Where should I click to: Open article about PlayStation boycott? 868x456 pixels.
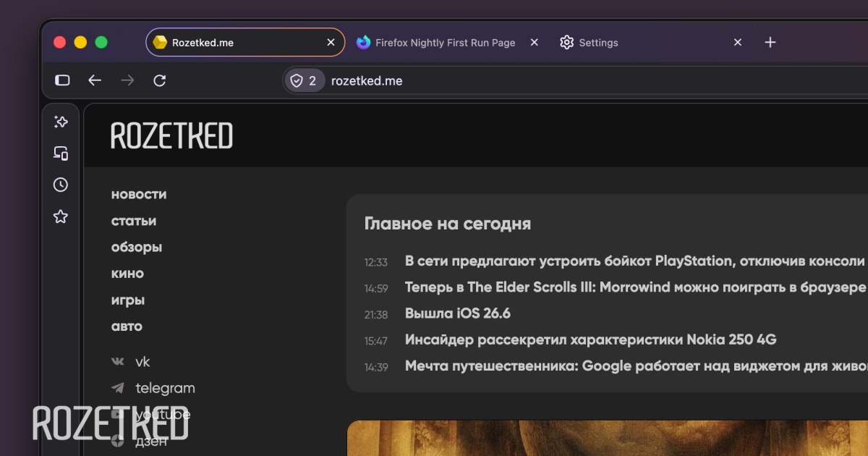tap(635, 261)
